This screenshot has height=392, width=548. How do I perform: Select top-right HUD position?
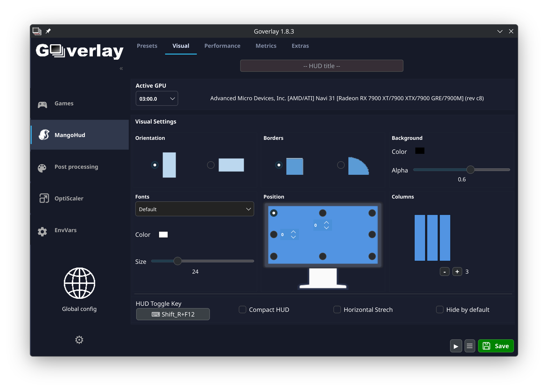point(372,213)
